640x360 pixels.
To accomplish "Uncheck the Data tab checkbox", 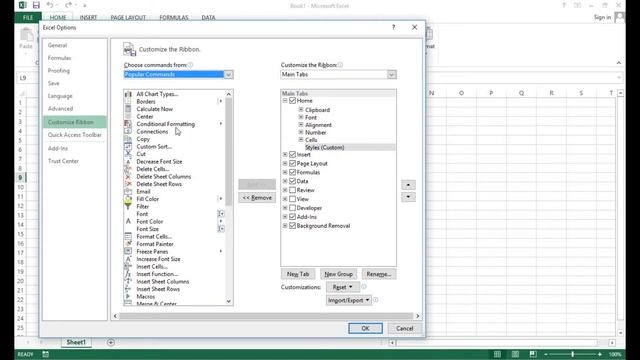I will [x=292, y=181].
